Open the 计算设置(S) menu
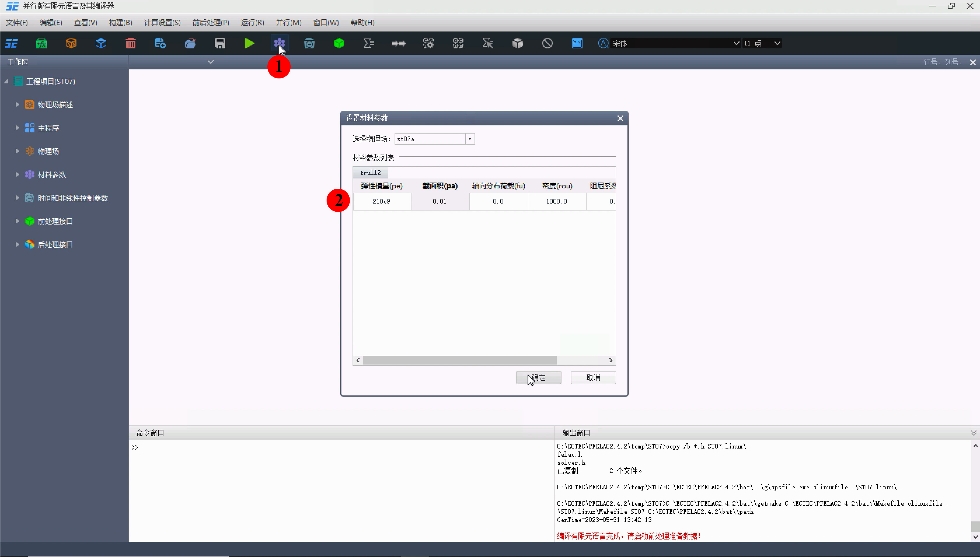 (162, 22)
